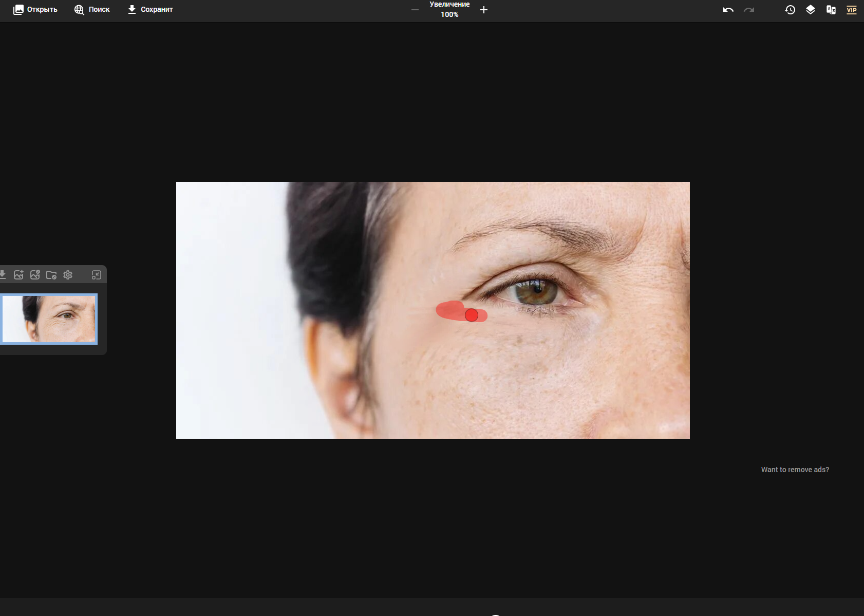864x616 pixels.
Task: Click the 100% zoom value
Action: [x=449, y=14]
